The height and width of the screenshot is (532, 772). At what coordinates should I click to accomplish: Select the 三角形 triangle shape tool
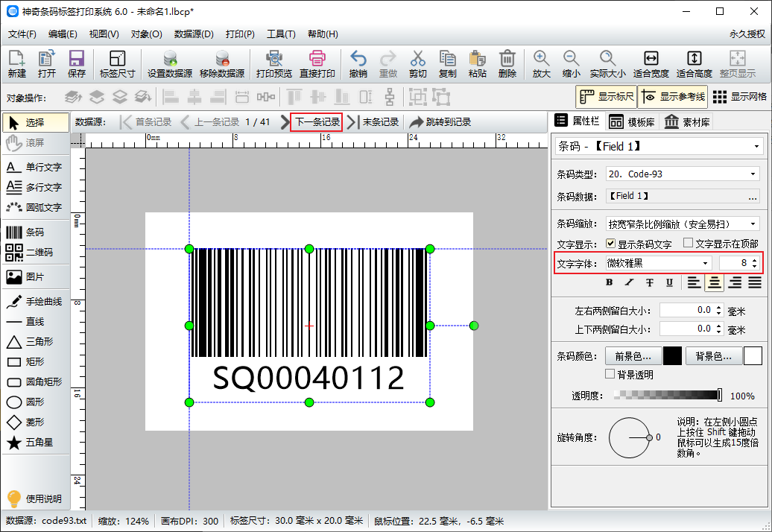point(34,341)
